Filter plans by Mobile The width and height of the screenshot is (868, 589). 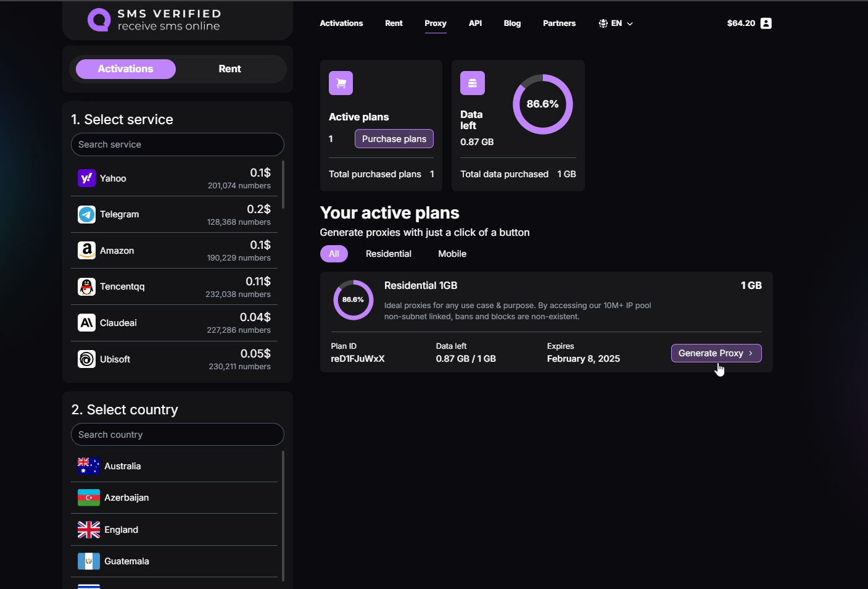coord(452,254)
